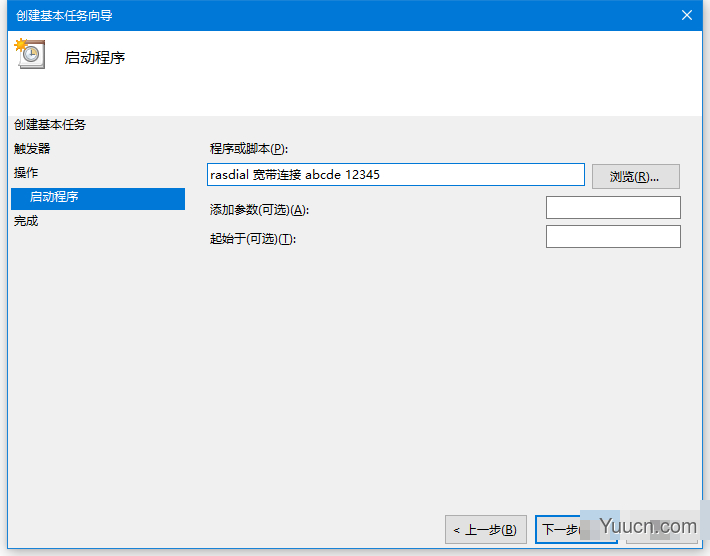
Task: Select 操作 step in sidebar
Action: coord(26,173)
